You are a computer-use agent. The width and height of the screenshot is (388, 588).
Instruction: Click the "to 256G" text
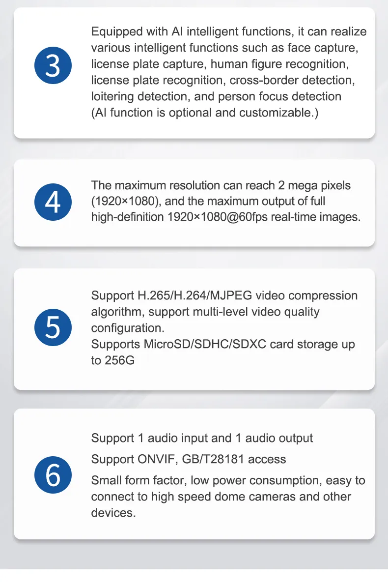(x=112, y=360)
